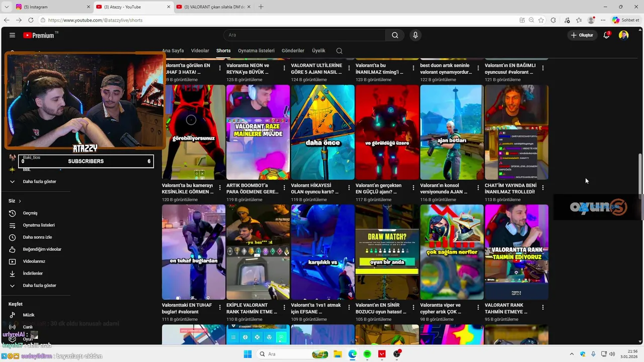Open browser extensions puzzle icon
Viewport: 644px width, 362px height.
pos(553,20)
